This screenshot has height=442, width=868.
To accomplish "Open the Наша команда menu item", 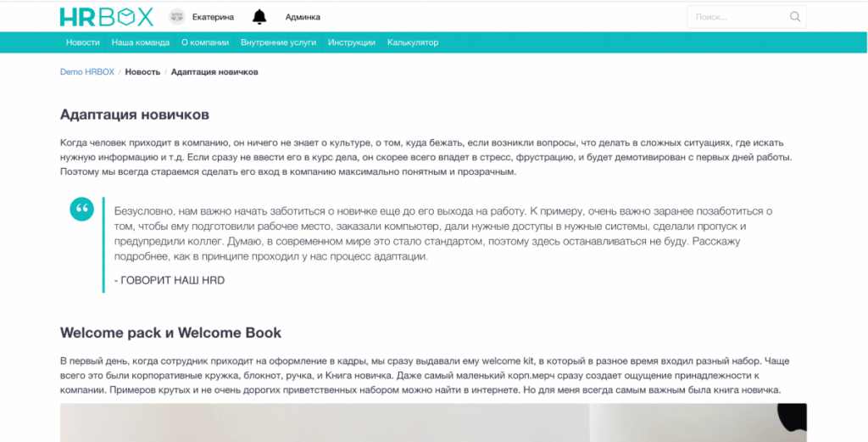I will click(x=141, y=42).
